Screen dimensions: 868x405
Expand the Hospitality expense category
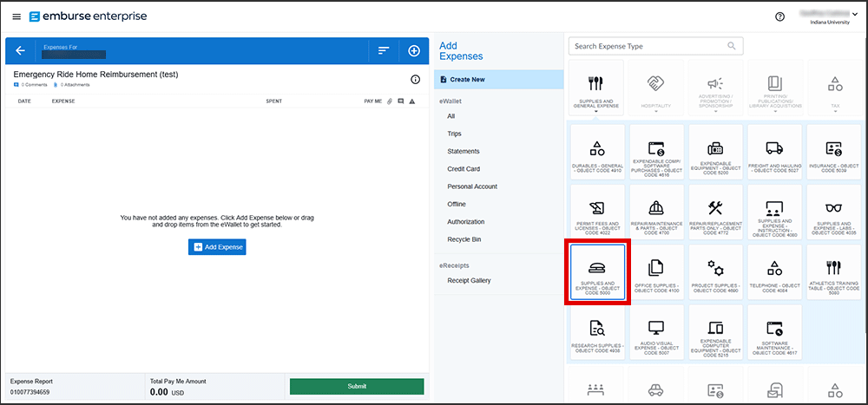tap(656, 91)
